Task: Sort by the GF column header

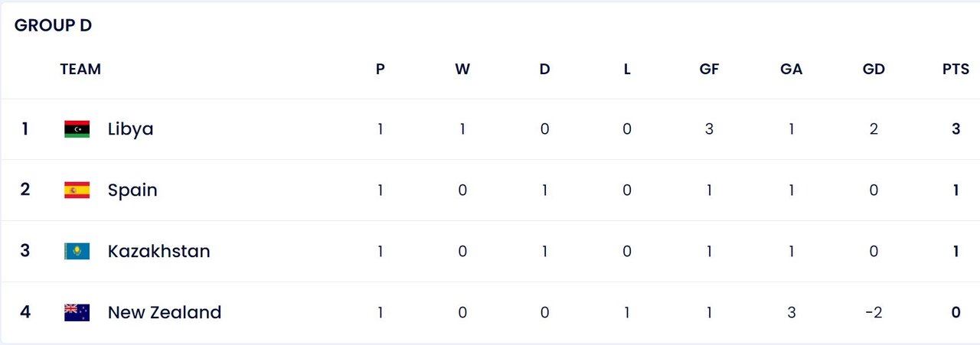Action: tap(709, 70)
